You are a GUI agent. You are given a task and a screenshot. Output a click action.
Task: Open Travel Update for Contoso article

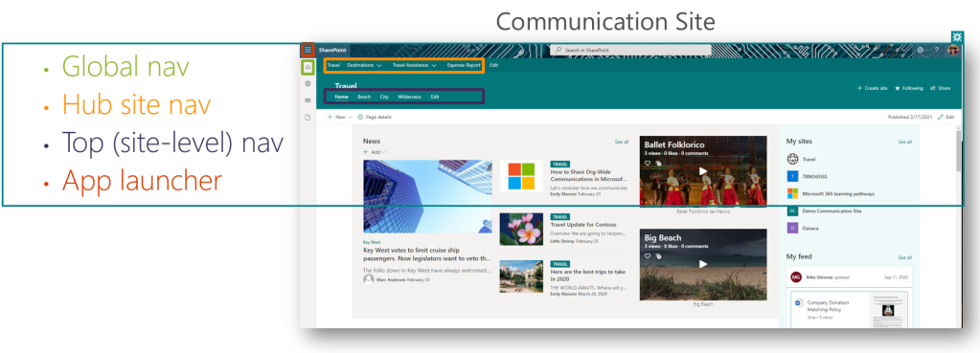coord(583,225)
